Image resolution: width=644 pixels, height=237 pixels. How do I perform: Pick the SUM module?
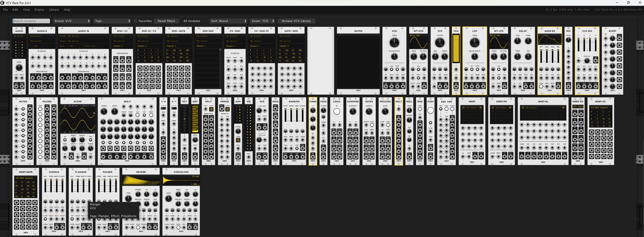238,131
